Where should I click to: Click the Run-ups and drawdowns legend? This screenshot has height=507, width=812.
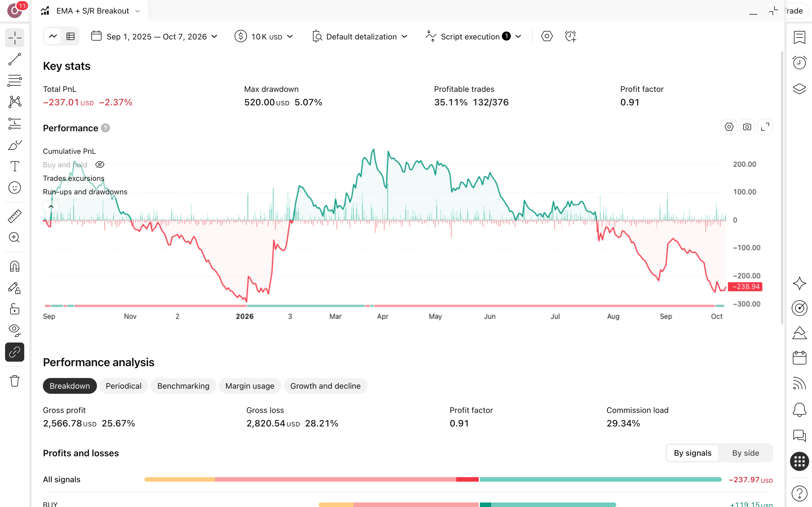(x=85, y=192)
